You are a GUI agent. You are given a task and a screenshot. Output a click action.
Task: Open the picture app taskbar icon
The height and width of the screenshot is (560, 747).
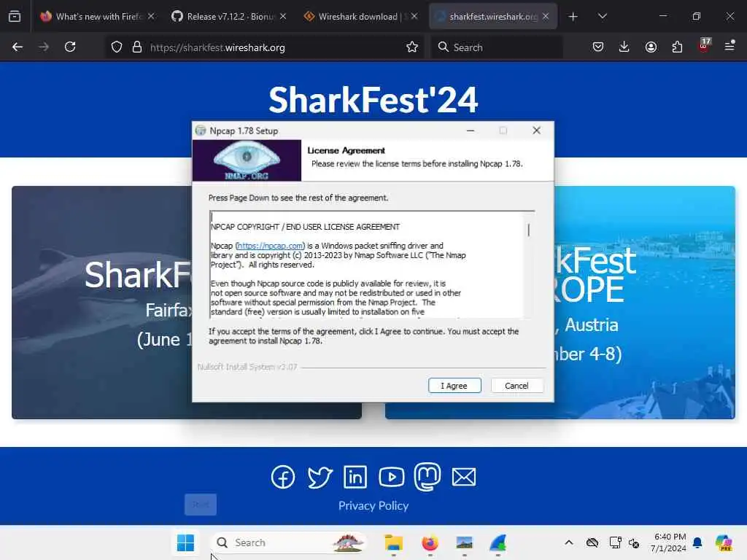(464, 542)
